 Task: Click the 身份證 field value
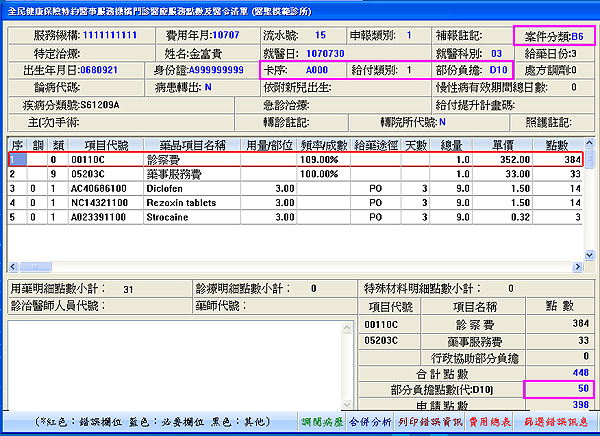[x=214, y=71]
